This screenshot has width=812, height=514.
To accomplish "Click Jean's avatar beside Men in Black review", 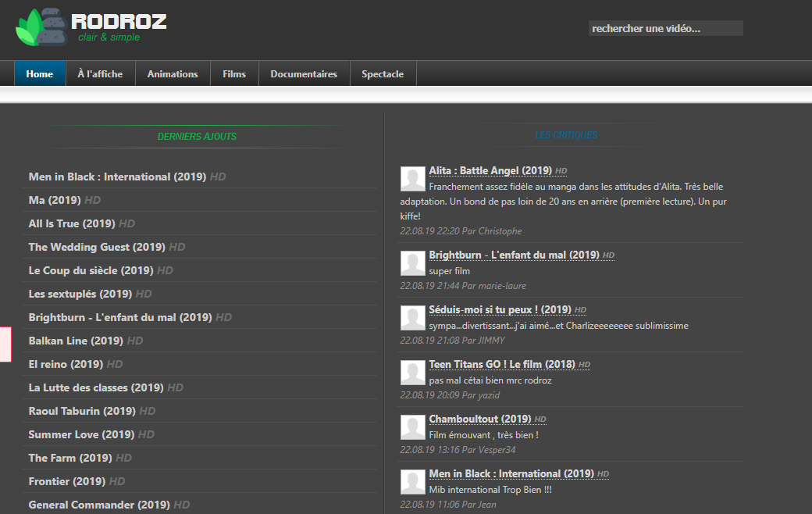I will click(413, 483).
